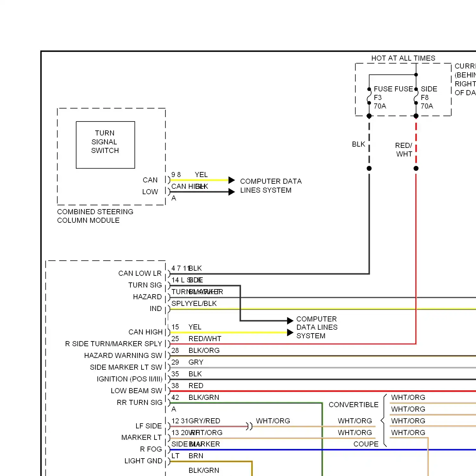This screenshot has width=476, height=476.
Task: Click the BLK/GRN label below LT BRN
Action: pyautogui.click(x=204, y=470)
